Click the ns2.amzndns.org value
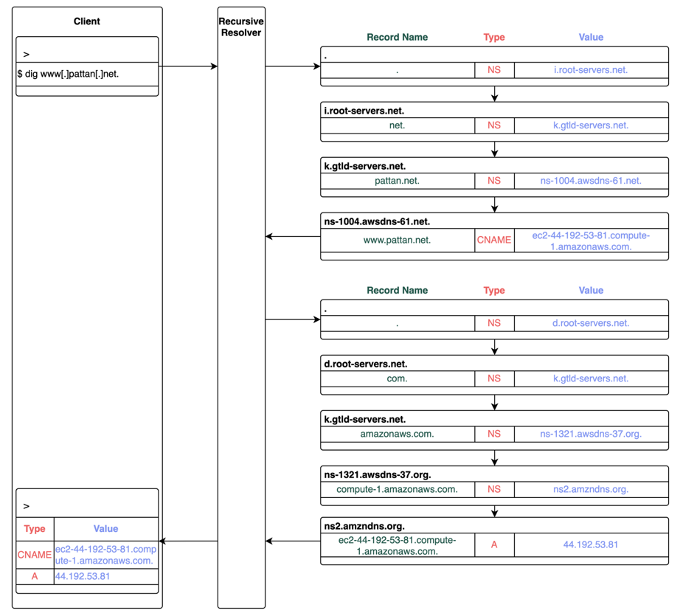The width and height of the screenshot is (683, 616). point(590,489)
